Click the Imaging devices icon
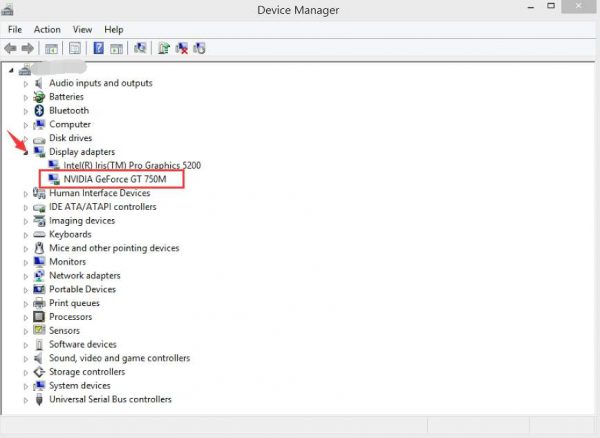Screen dimensions: 600x438 [x=39, y=221]
